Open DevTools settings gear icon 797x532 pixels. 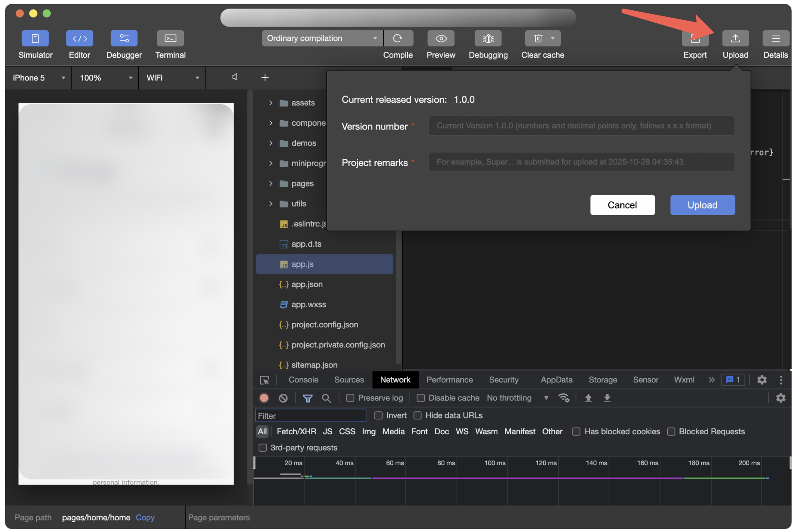click(762, 380)
